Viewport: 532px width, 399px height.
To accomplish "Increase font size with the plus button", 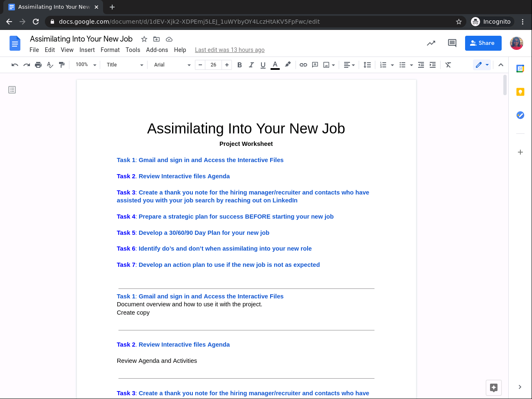I will (227, 65).
